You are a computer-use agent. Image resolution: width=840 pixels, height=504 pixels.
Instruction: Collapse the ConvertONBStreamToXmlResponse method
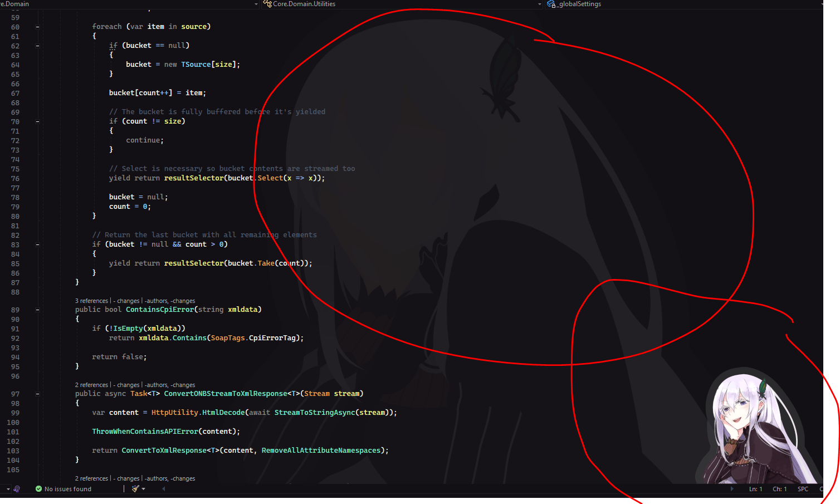(37, 393)
